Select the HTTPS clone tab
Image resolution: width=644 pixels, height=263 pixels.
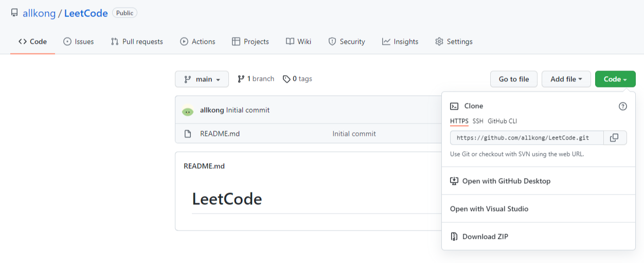click(459, 121)
